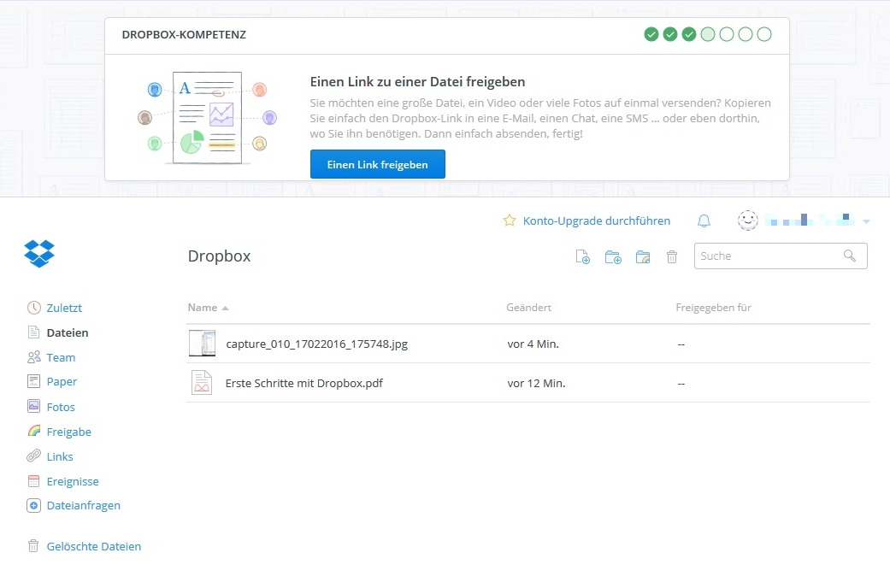Click the new folder icon
The width and height of the screenshot is (890, 588).
(x=613, y=256)
